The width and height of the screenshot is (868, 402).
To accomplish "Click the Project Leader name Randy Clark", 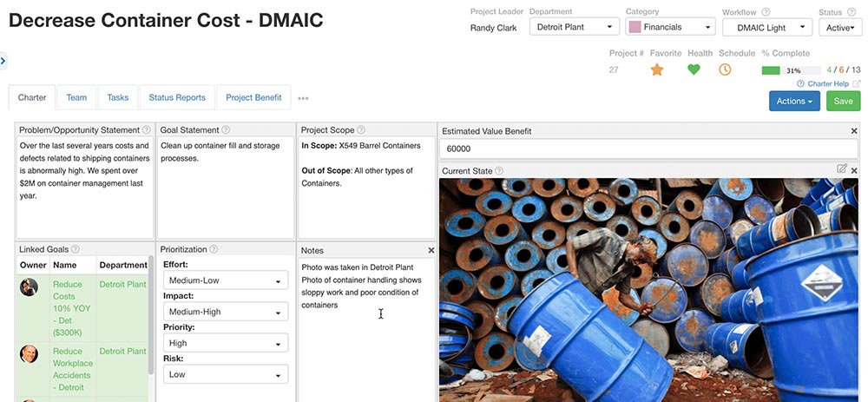I will (x=493, y=28).
